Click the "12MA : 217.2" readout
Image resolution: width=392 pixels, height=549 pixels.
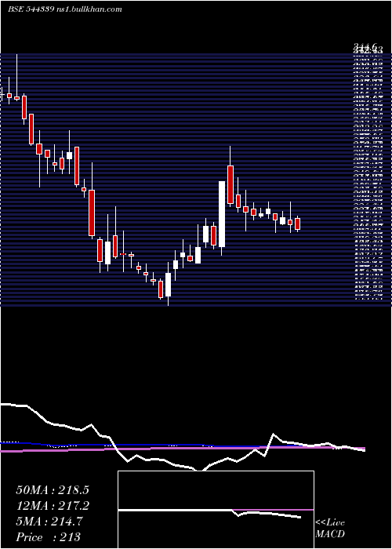pos(53,506)
